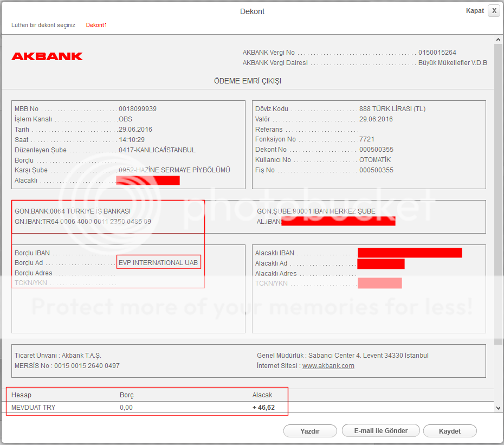The height and width of the screenshot is (445, 504).
Task: Select branch text 0417-KANLICA/İSTANBUL
Action: (157, 150)
